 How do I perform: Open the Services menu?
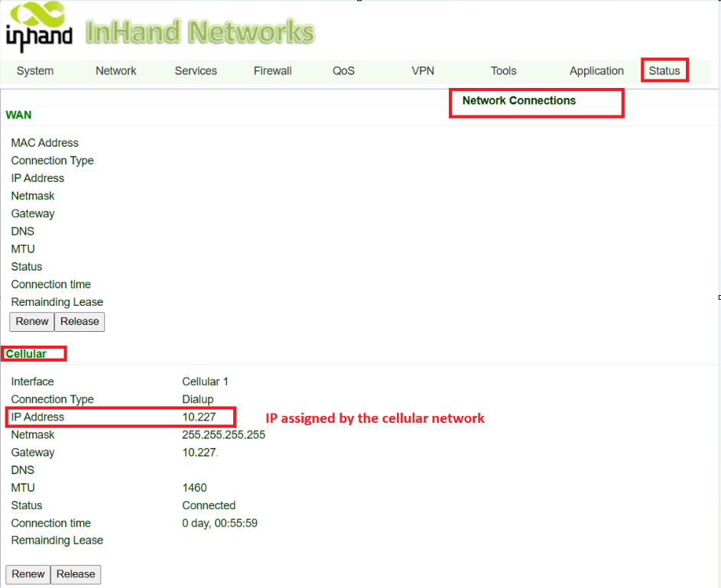point(196,71)
